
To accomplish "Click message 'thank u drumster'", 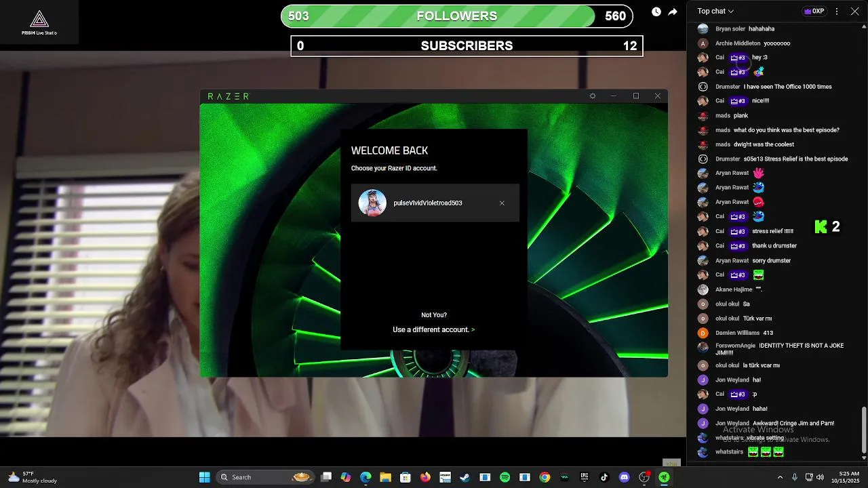I will (774, 245).
